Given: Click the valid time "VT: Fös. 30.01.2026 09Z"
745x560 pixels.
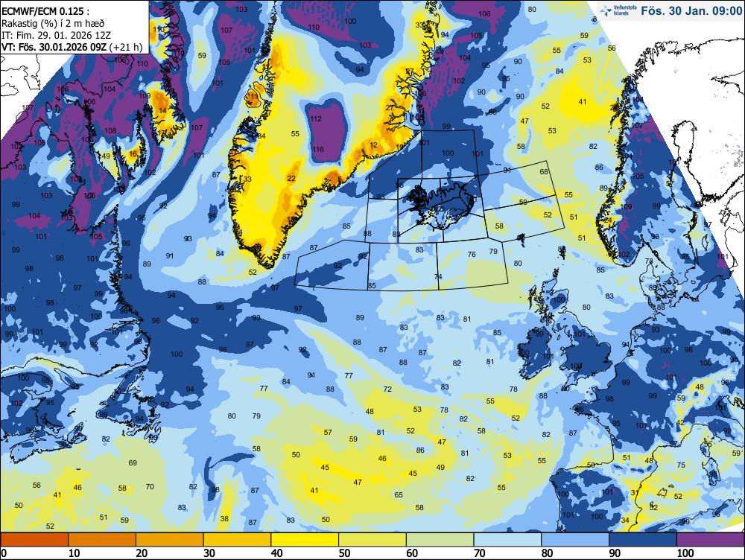Looking at the screenshot, I should coord(54,47).
